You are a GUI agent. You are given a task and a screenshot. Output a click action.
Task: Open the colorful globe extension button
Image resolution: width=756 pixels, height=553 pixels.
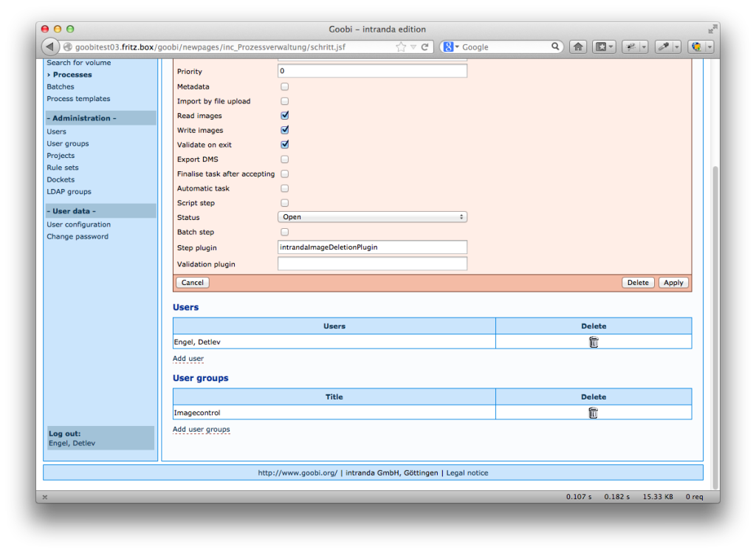(697, 47)
